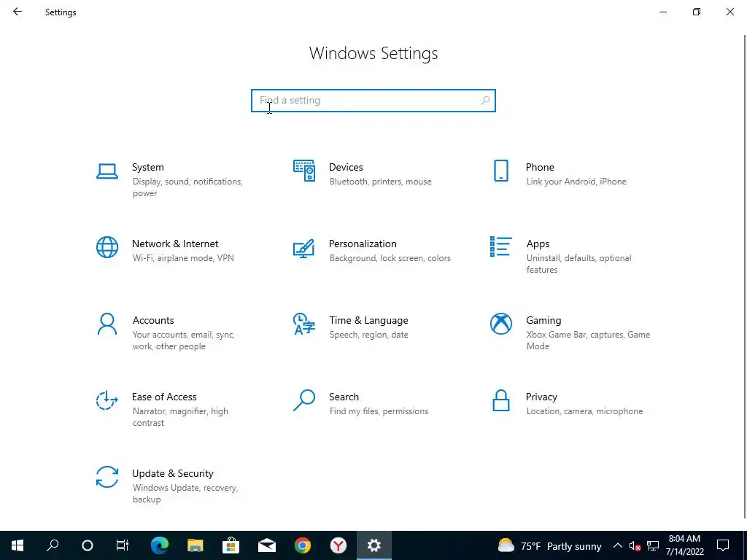747x560 pixels.
Task: Open the Devices settings title
Action: (346, 167)
